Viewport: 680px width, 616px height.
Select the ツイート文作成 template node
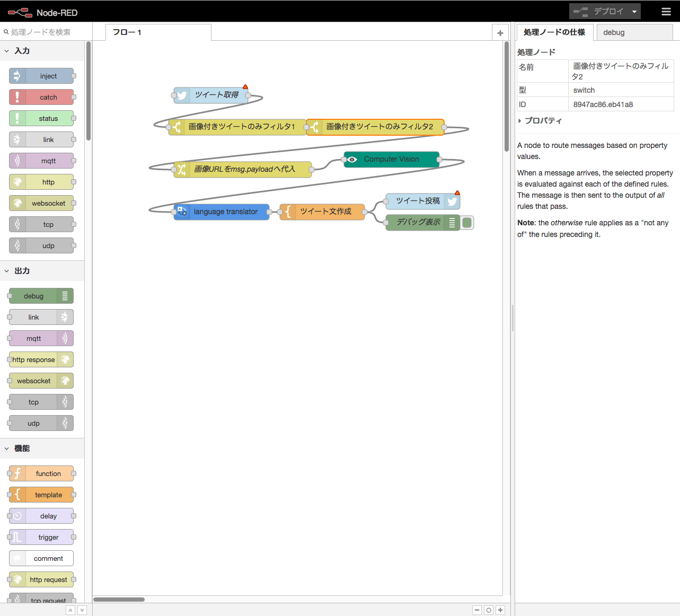(322, 212)
